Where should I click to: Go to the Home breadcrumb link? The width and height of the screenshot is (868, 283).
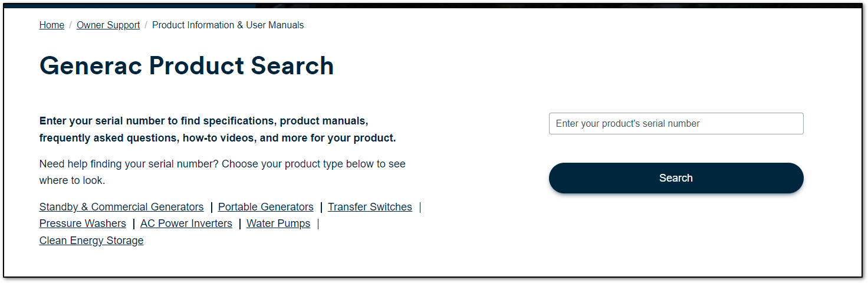click(x=52, y=25)
